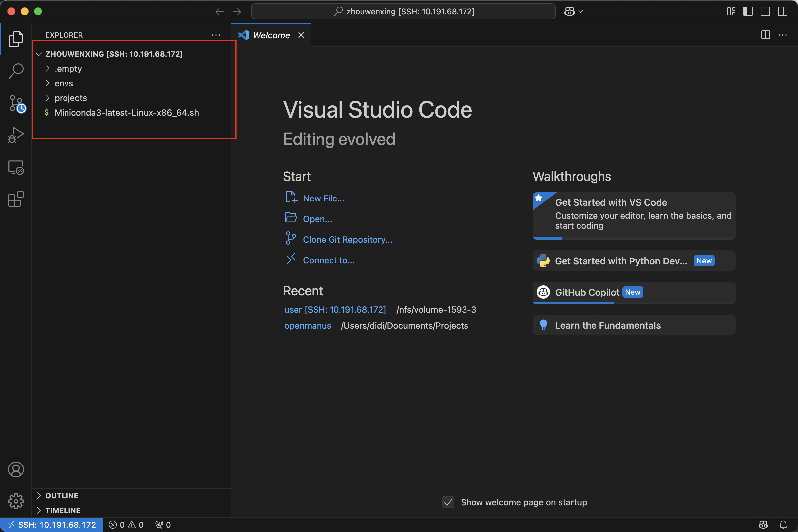This screenshot has width=798, height=532.
Task: Click the command center search box
Action: click(x=403, y=12)
